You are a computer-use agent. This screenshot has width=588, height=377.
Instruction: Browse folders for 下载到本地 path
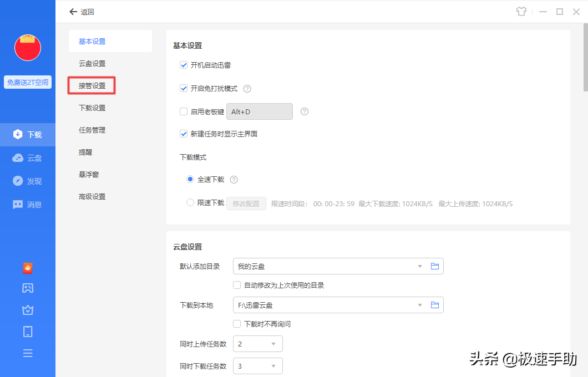tap(435, 305)
